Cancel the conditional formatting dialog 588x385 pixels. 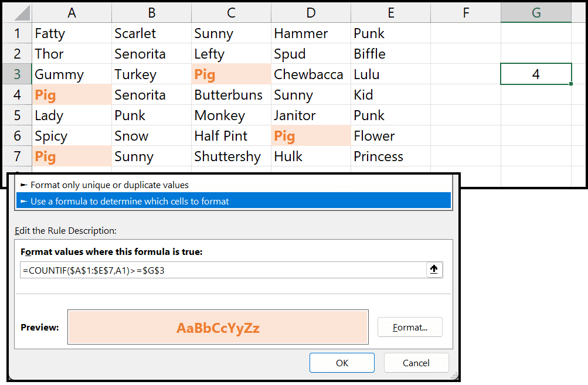pos(416,362)
